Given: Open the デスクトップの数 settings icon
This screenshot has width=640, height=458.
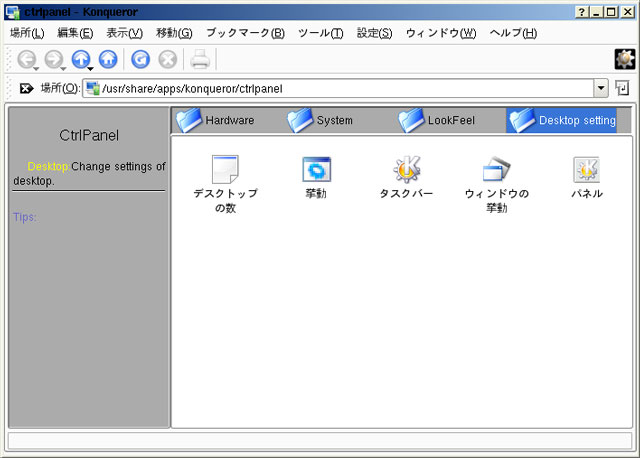Looking at the screenshot, I should click(225, 170).
